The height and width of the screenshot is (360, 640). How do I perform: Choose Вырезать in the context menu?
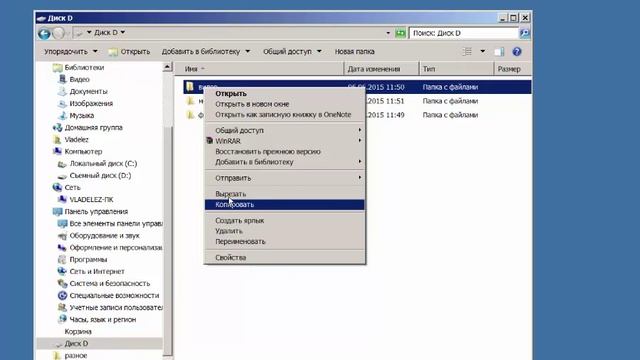coord(284,194)
